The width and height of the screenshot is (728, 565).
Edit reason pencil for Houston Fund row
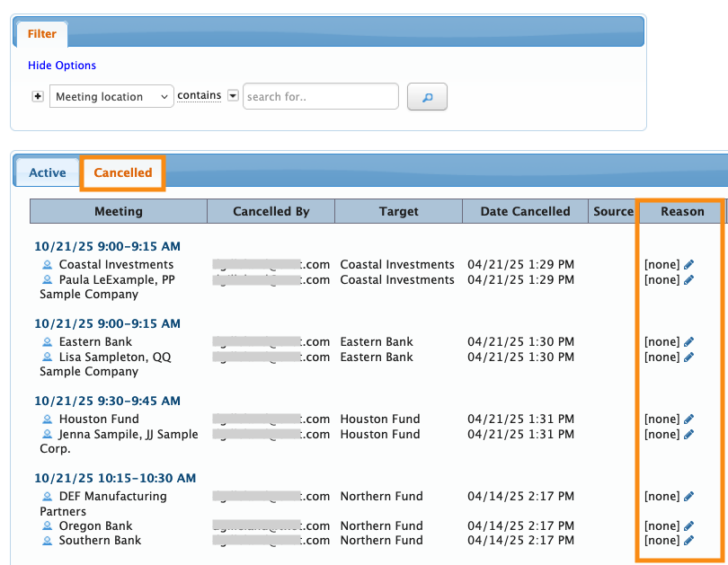(x=689, y=419)
